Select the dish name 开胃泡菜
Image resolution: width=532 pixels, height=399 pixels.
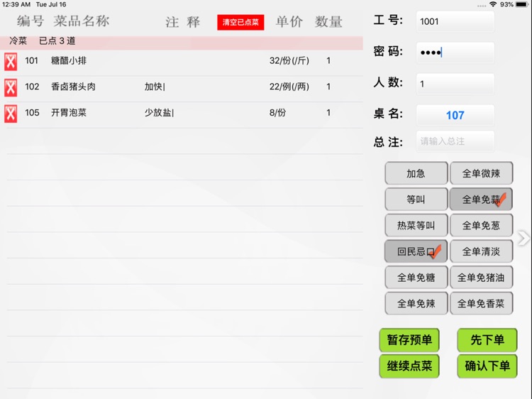point(69,113)
